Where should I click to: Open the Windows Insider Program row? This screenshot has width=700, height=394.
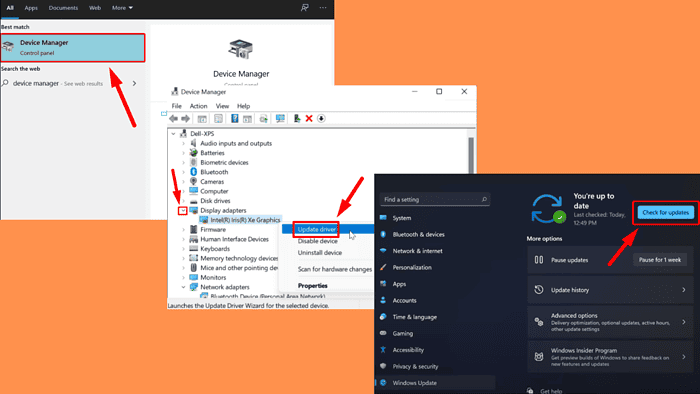click(610, 357)
